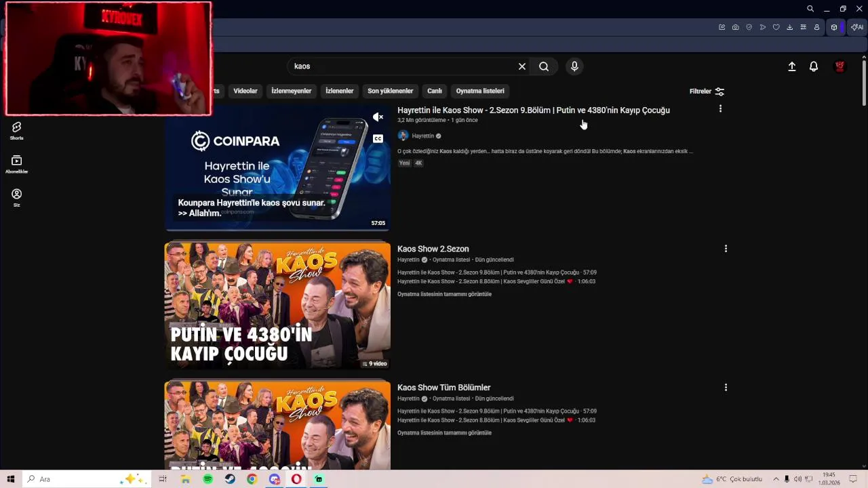Open browser profile person icon
The image size is (868, 488).
[x=816, y=27]
